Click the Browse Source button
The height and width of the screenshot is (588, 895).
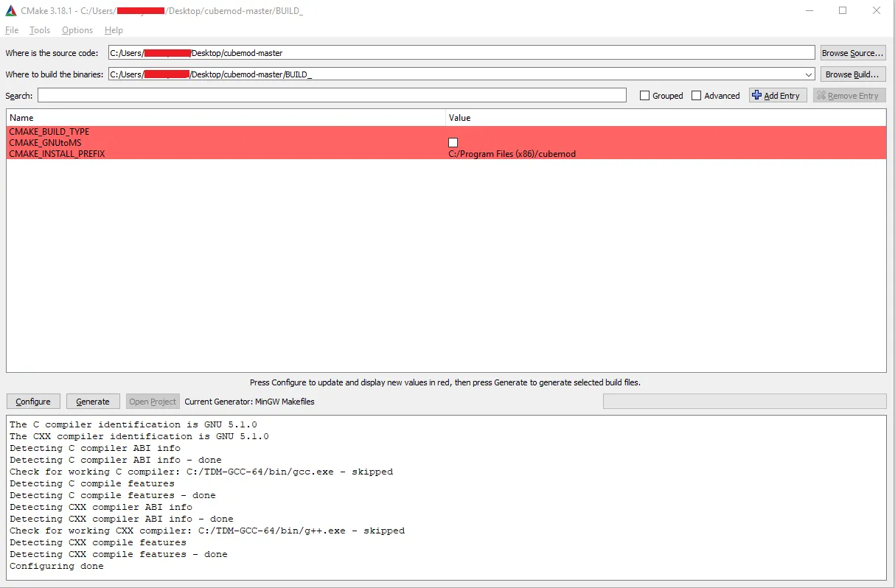853,53
